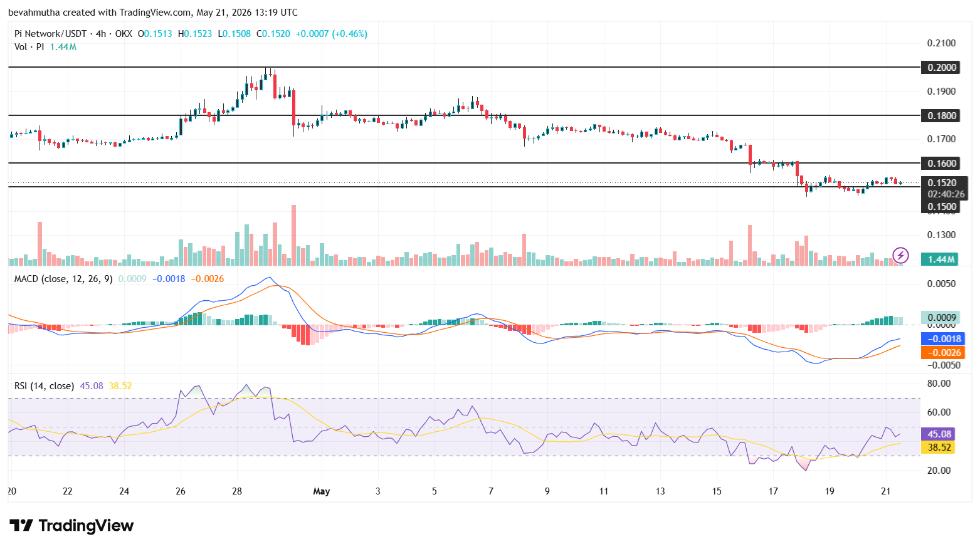Click the +0.0007 (+0.46%) change text
Screen dimensions: 980x549
point(332,34)
